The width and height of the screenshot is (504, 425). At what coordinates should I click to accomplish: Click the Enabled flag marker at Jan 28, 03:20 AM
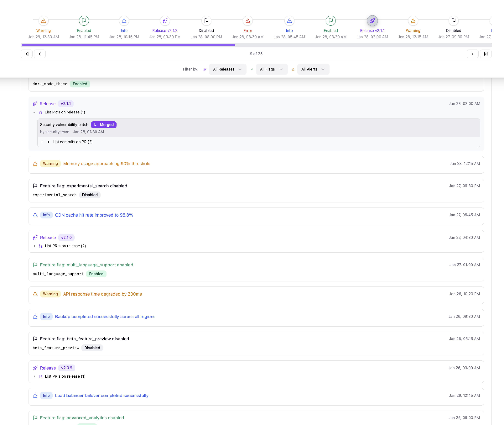[x=331, y=21]
